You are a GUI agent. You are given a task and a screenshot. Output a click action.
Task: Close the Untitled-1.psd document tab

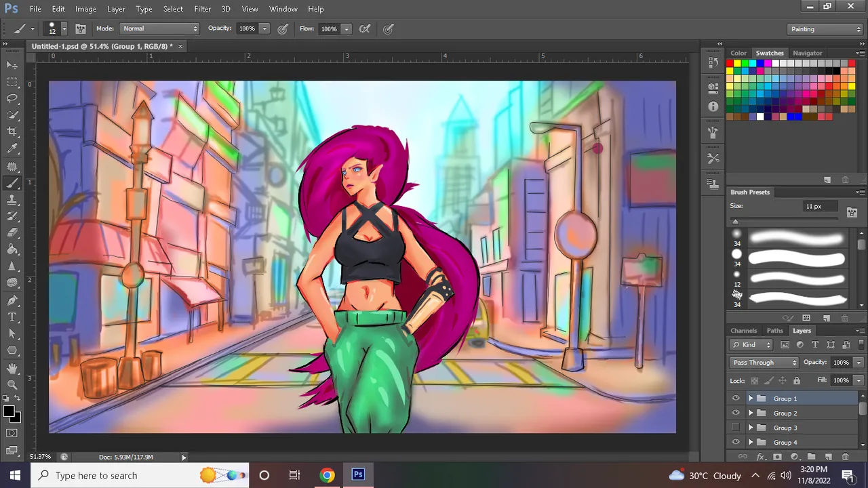[x=180, y=46]
